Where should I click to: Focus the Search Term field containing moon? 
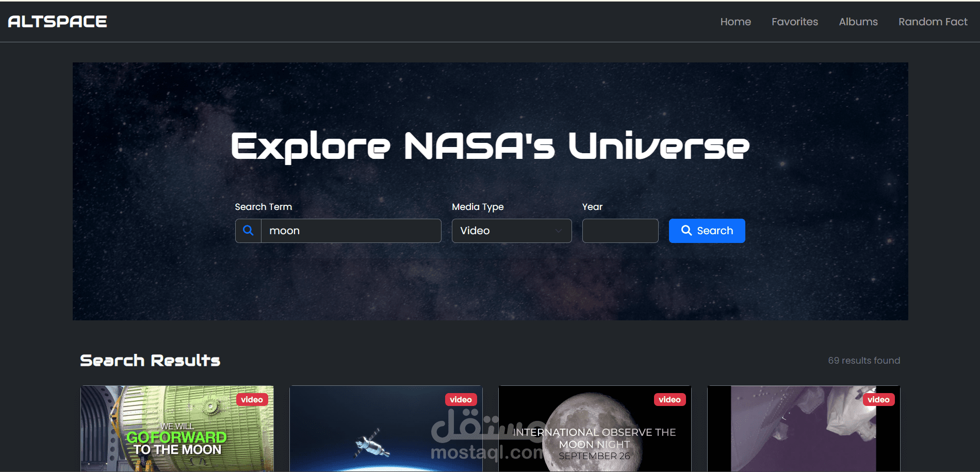[x=351, y=231]
